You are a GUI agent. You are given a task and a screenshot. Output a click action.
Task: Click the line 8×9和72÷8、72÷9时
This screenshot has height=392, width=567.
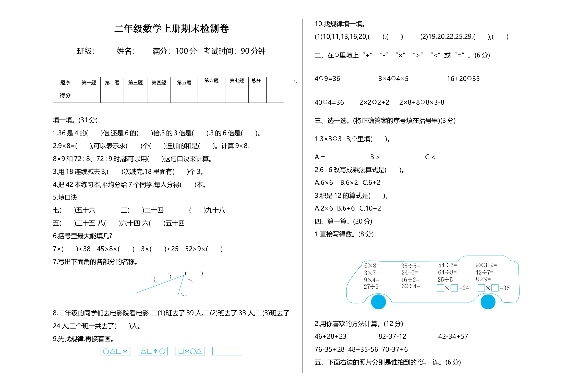132,159
